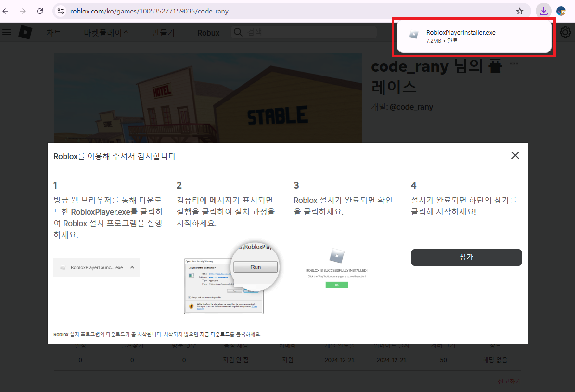Click the HOTEL STABLE game thumbnail
Viewport: 575px width, 392px height.
208,98
